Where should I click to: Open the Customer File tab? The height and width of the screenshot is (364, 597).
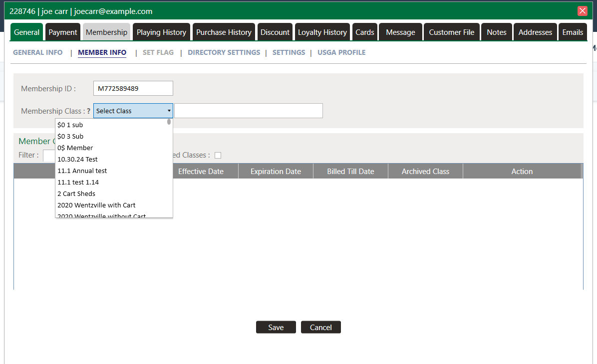(451, 32)
